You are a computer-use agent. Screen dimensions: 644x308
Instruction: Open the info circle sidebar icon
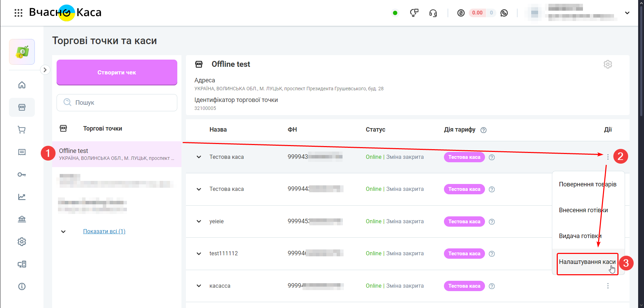22,286
